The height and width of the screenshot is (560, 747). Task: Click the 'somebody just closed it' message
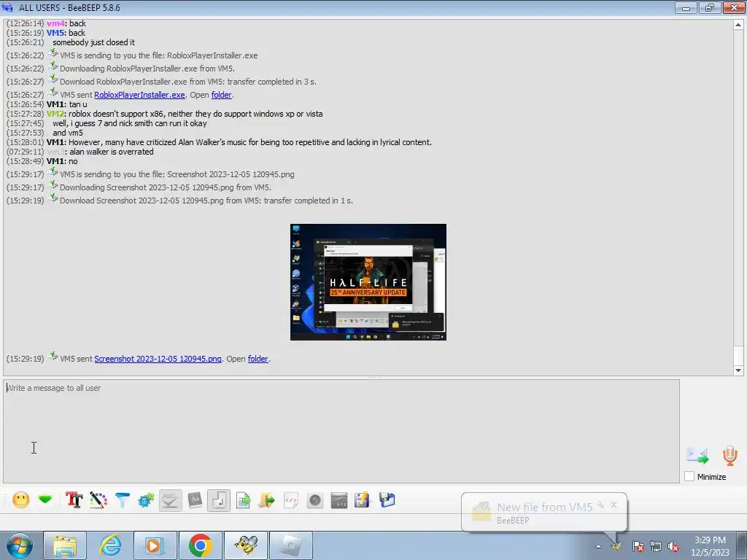tap(93, 42)
